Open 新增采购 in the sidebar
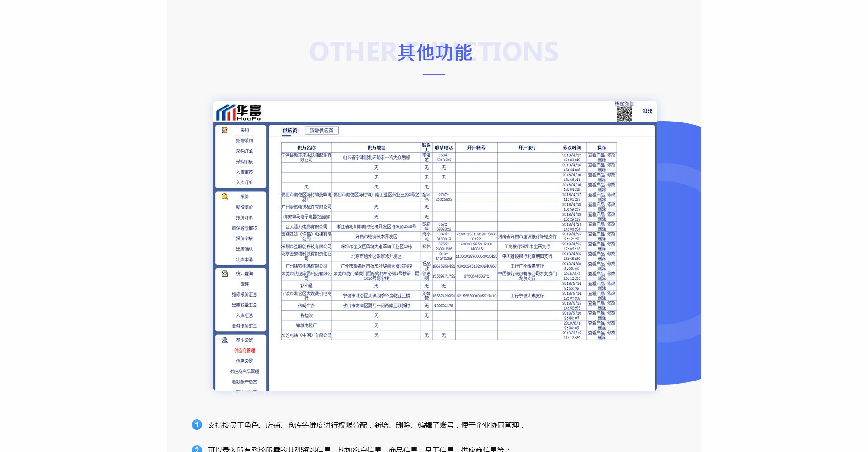Image resolution: width=868 pixels, height=452 pixels. pos(244,141)
